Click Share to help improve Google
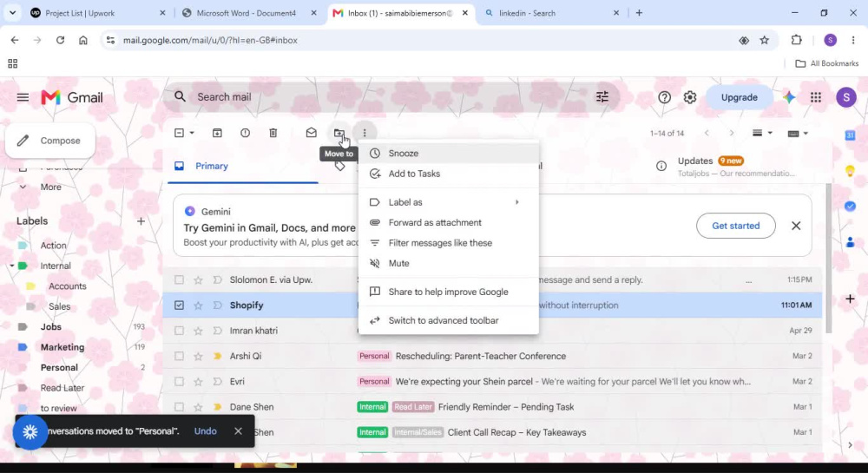Viewport: 868px width, 473px height. click(x=449, y=292)
